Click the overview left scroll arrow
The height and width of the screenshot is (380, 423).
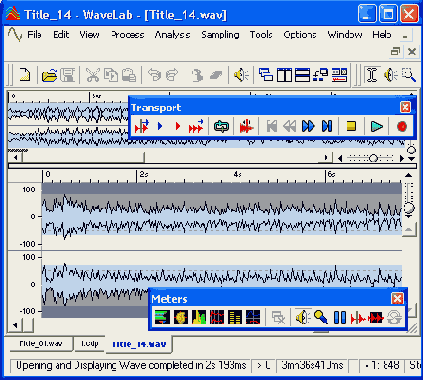pyautogui.click(x=15, y=157)
